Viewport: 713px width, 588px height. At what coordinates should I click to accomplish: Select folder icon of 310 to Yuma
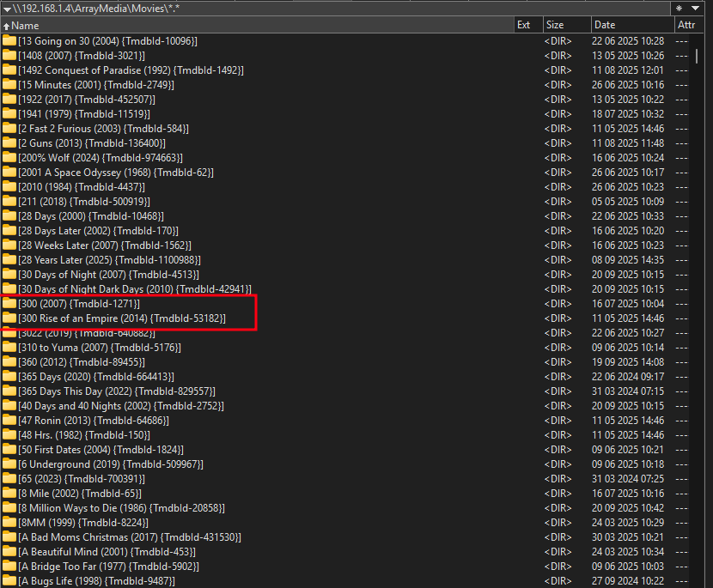tap(9, 347)
